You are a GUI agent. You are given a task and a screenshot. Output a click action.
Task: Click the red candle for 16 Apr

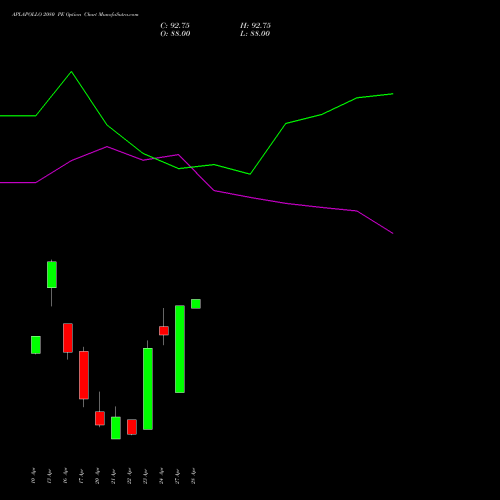68,338
